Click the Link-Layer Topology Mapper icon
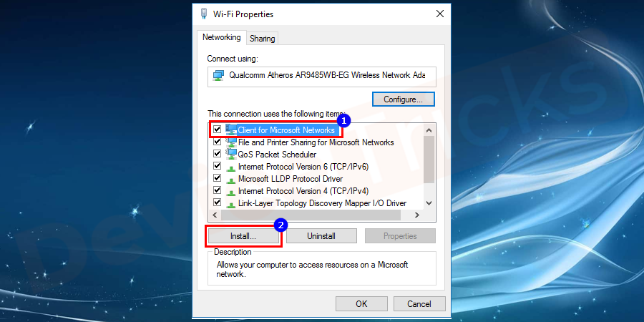Screen dimensions: 644x322 231,204
